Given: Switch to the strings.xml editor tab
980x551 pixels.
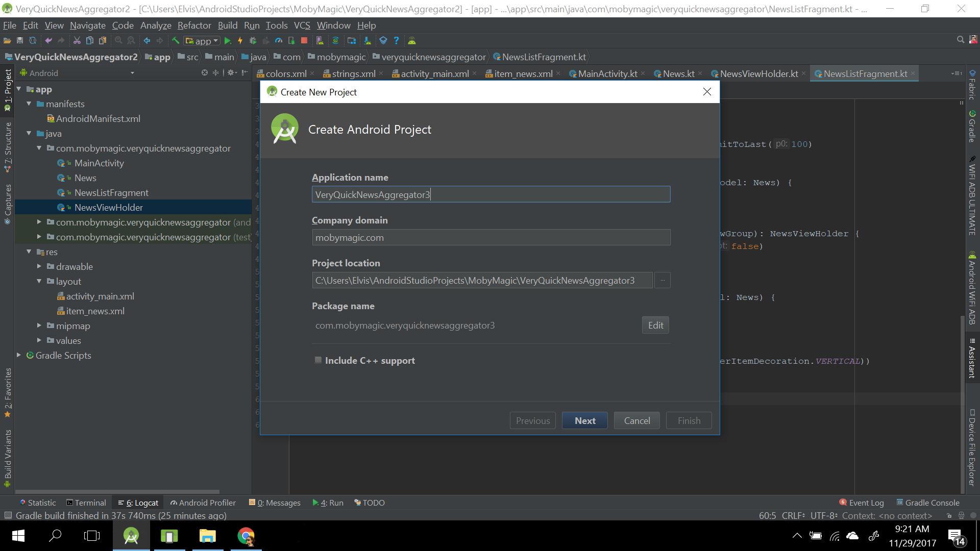Looking at the screenshot, I should click(x=353, y=74).
